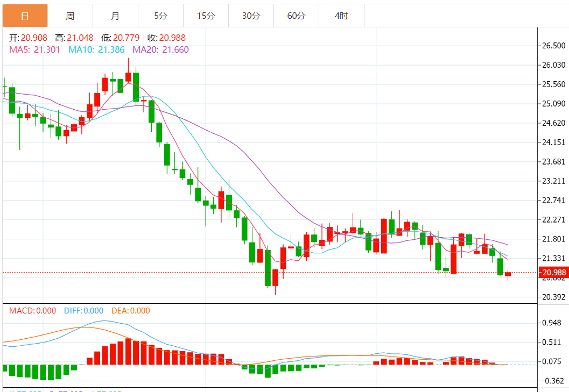Image resolution: width=569 pixels, height=392 pixels.
Task: Click the -0.362 MACD axis label
Action: 552,381
